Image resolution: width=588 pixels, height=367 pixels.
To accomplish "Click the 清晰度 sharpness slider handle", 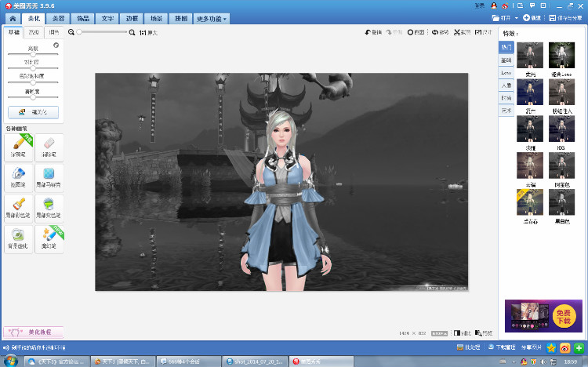I will 33,96.
